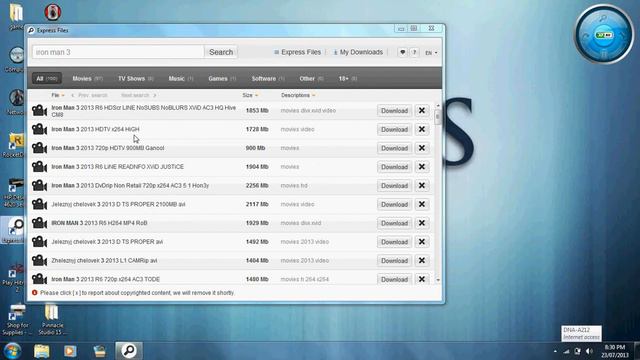Report the 2256 Mb DvDrip file with X
Viewport: 640px width, 360px height.
422,186
